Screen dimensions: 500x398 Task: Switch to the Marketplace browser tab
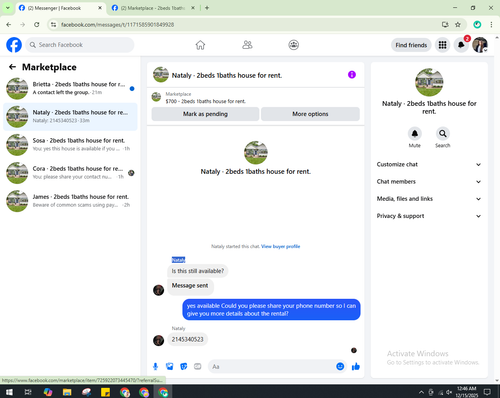(x=153, y=8)
